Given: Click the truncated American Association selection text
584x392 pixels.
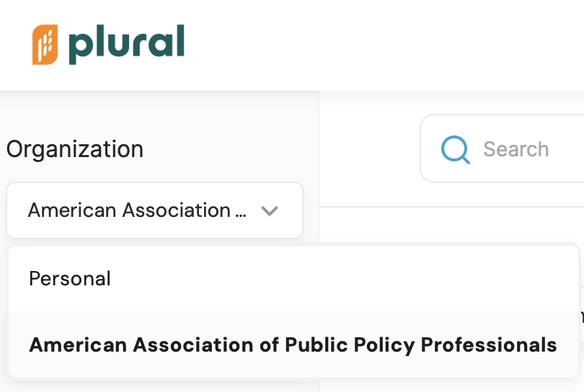Looking at the screenshot, I should tap(138, 210).
